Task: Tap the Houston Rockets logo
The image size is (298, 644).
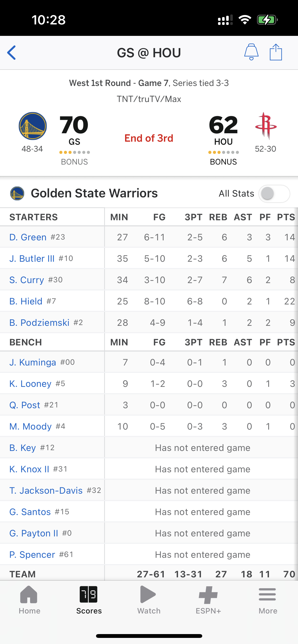Action: pyautogui.click(x=266, y=126)
